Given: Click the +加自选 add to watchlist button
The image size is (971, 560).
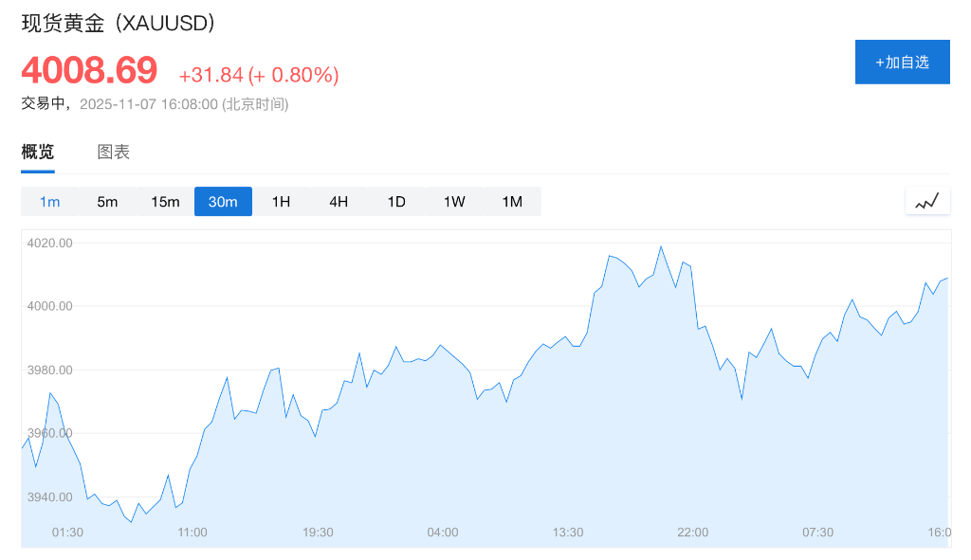Looking at the screenshot, I should [x=902, y=63].
